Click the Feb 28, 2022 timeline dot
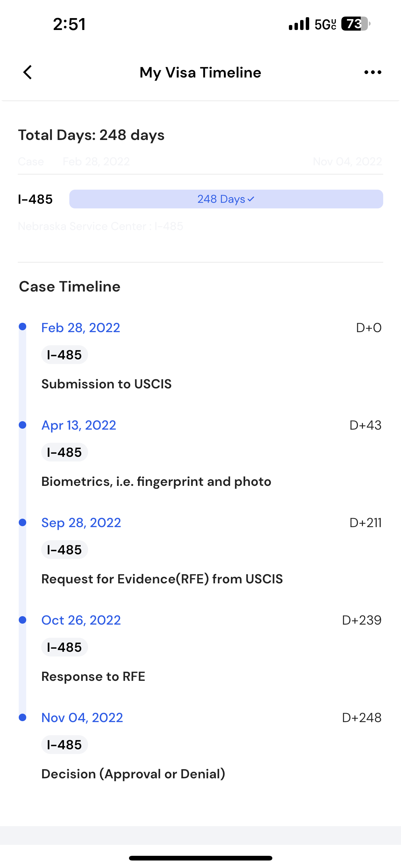The image size is (401, 868). click(x=22, y=327)
